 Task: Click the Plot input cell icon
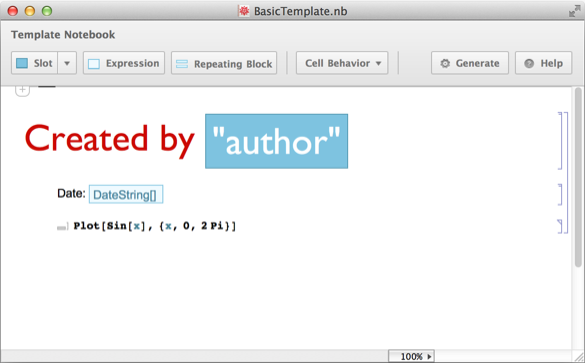click(x=62, y=227)
